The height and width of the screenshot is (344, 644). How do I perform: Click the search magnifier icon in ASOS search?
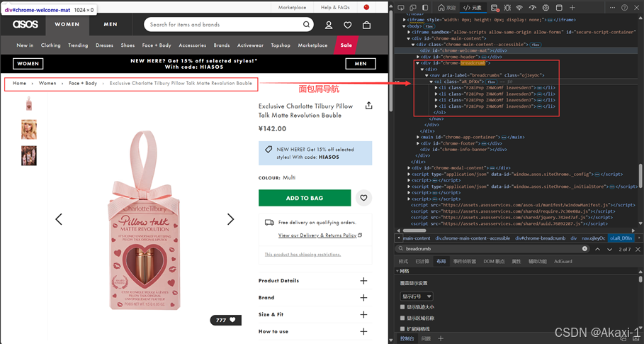(306, 24)
